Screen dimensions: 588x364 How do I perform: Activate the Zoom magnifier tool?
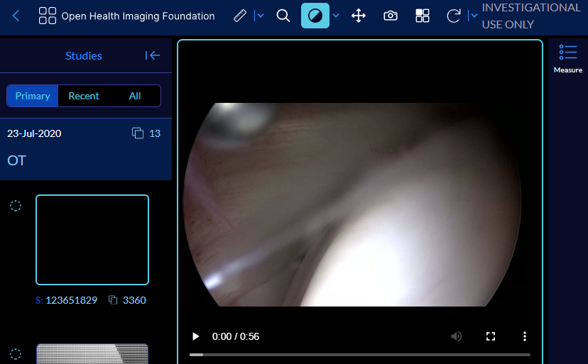coord(283,16)
